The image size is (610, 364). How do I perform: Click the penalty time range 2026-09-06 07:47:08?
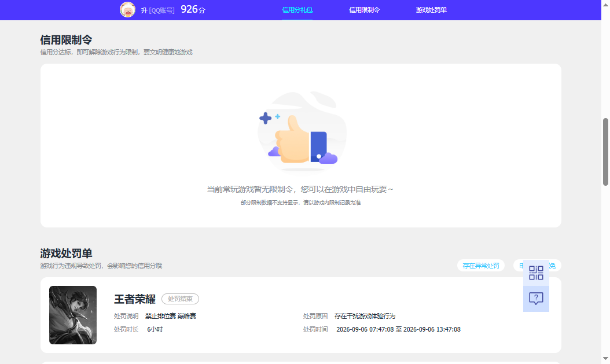pyautogui.click(x=398, y=329)
